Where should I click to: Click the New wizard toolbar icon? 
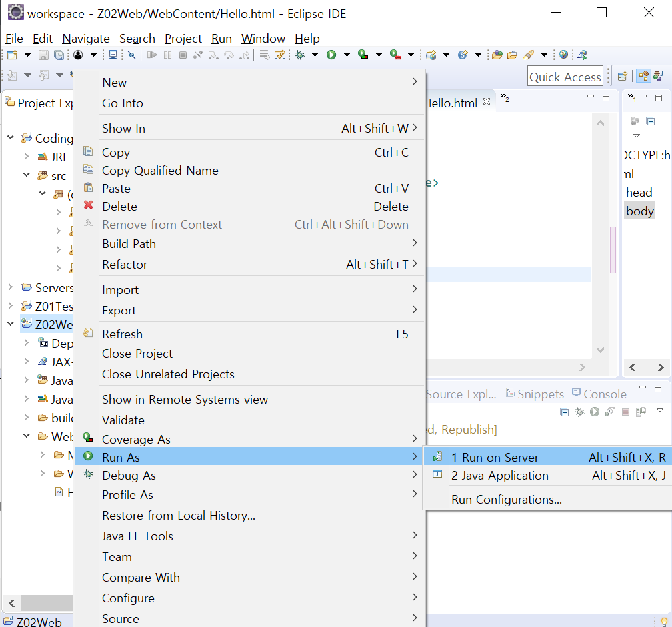click(x=13, y=55)
